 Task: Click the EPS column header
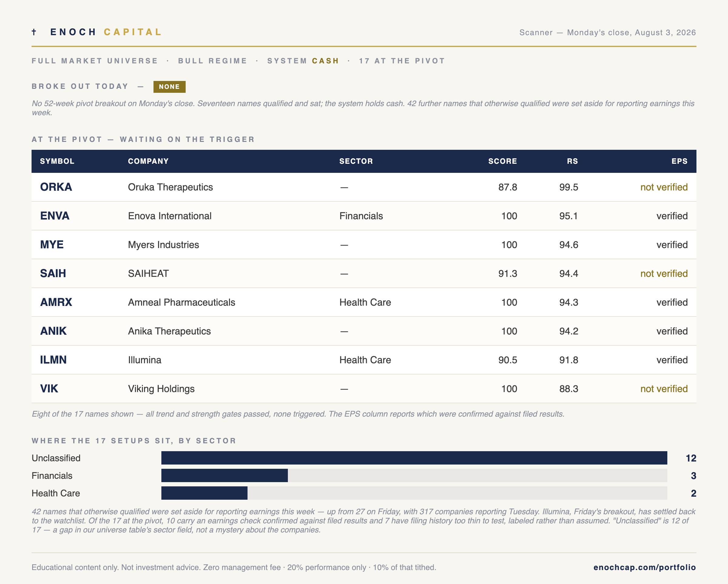pos(679,161)
